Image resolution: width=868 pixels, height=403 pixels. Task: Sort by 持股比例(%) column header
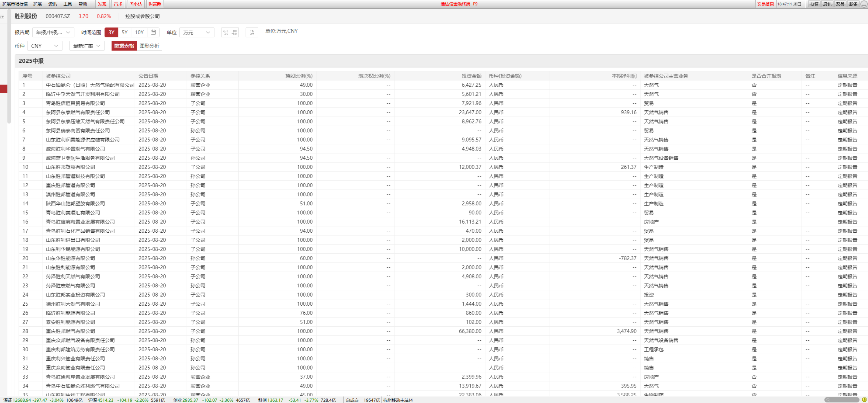click(299, 76)
